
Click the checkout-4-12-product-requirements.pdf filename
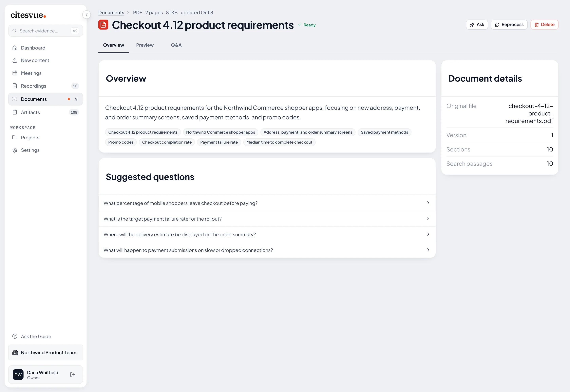click(x=529, y=113)
